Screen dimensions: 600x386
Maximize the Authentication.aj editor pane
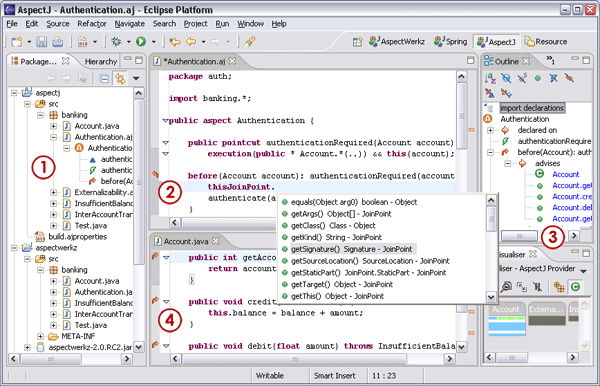click(470, 60)
